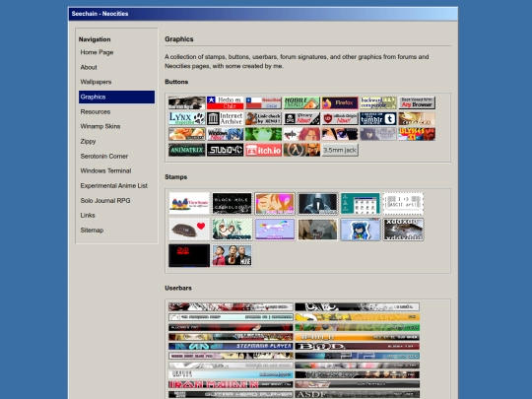Click the snarling grey wolf stamp
The image size is (532, 399).
coord(317,230)
